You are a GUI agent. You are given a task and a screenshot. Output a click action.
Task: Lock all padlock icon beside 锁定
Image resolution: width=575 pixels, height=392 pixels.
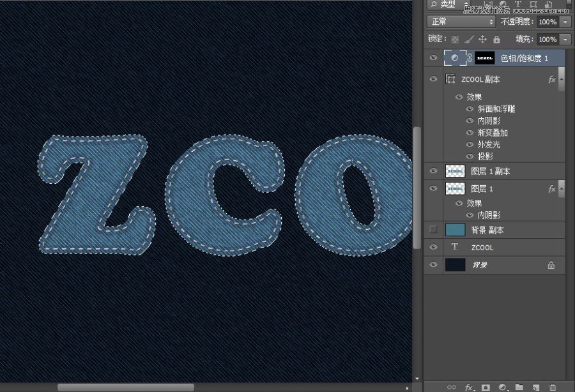pos(496,39)
